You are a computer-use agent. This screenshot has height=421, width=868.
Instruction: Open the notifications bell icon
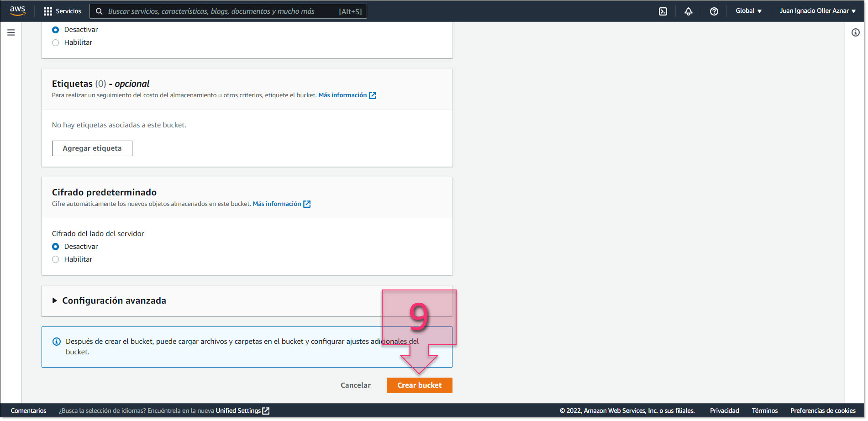point(688,11)
